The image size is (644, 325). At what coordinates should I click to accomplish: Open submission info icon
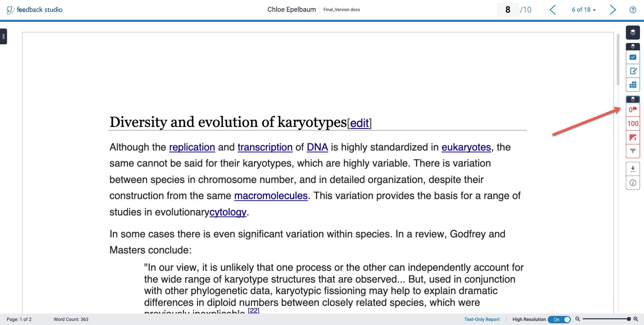pyautogui.click(x=633, y=183)
